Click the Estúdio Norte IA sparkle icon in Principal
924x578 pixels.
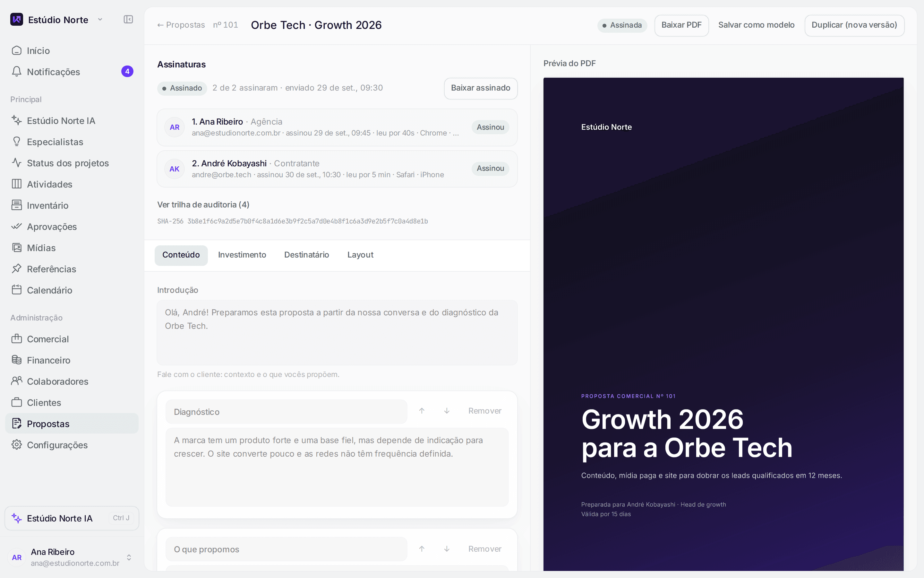16,120
